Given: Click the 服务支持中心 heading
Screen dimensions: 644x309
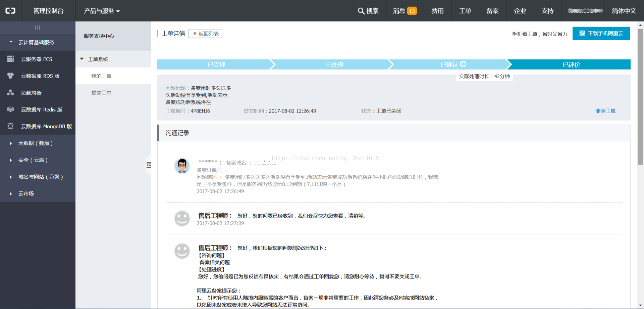Looking at the screenshot, I should click(99, 36).
